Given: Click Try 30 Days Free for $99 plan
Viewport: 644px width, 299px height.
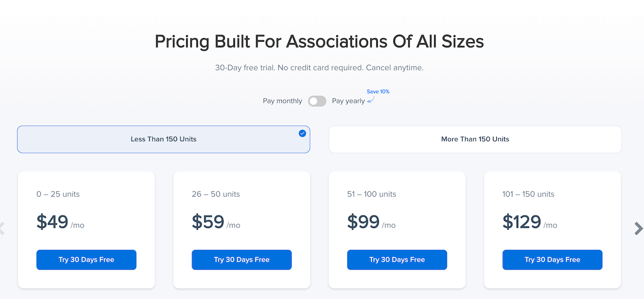Looking at the screenshot, I should pos(397,260).
